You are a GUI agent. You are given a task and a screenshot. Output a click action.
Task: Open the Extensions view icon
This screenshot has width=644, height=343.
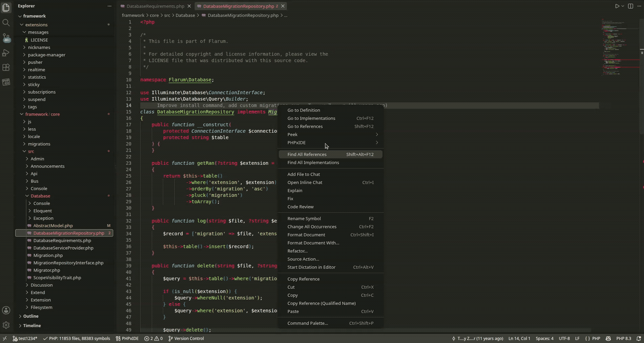(6, 68)
